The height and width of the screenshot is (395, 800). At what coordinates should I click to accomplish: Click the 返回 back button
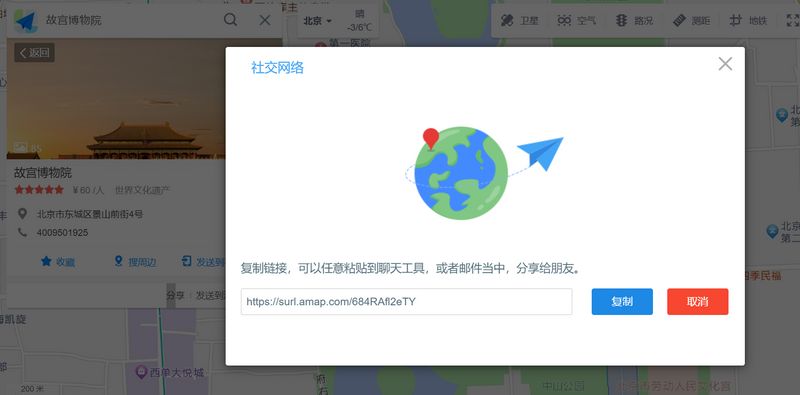pos(34,53)
